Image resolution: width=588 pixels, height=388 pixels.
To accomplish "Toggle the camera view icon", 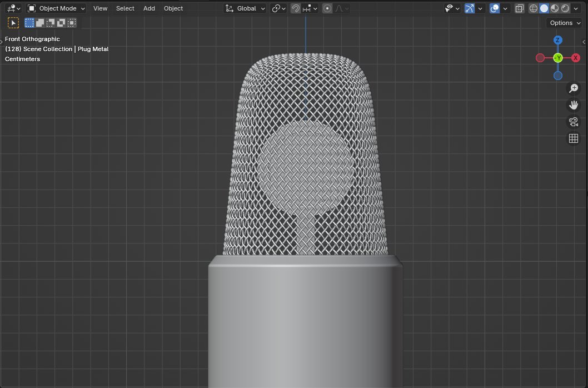I will (574, 122).
